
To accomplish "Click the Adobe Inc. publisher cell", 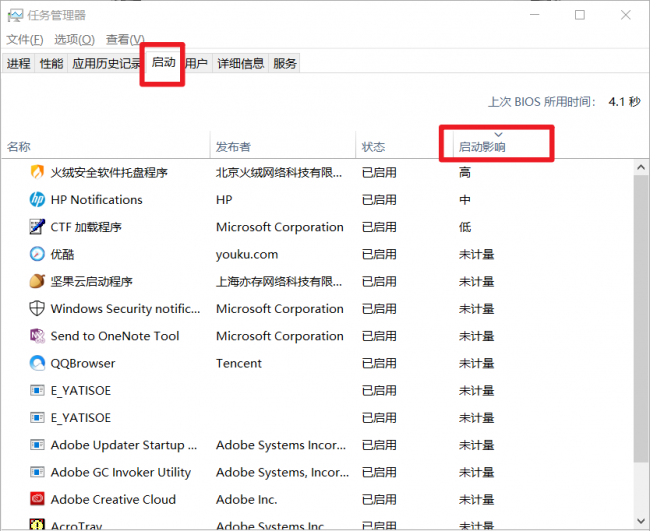I will (246, 499).
